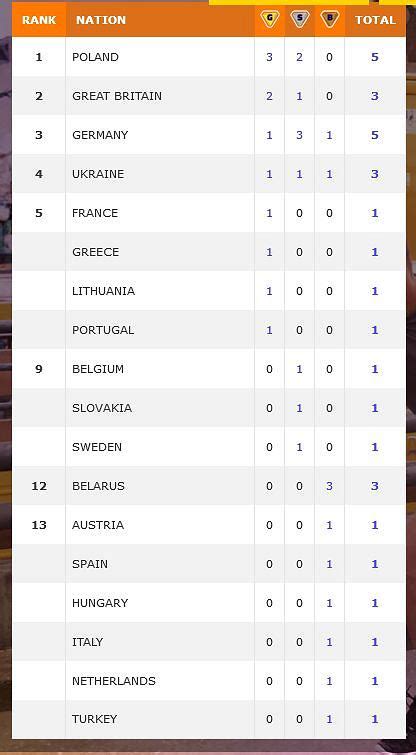Select the NATION column header
This screenshot has width=416, height=755.
101,20
